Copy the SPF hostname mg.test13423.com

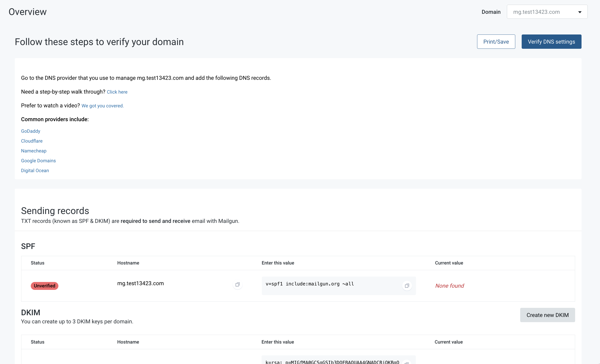click(x=237, y=284)
